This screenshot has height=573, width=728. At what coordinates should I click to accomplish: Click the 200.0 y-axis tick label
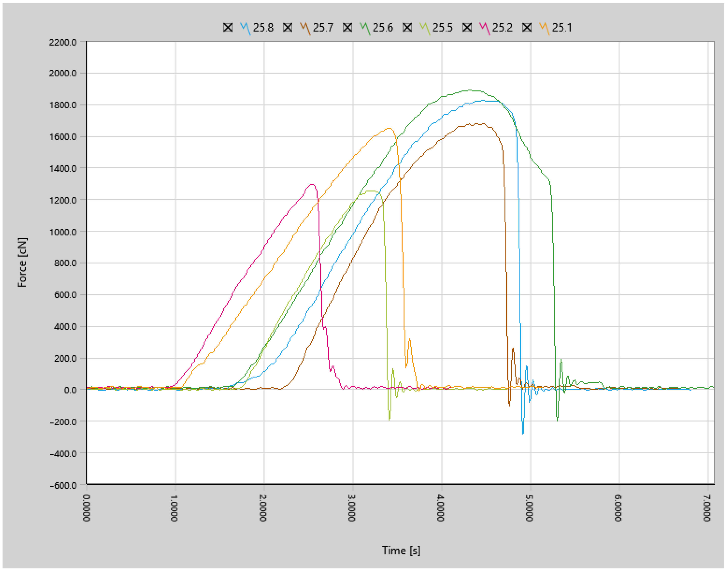(x=65, y=358)
